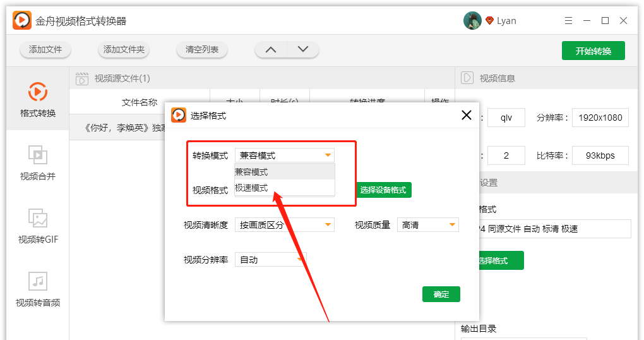Minimize the application window

(587, 21)
